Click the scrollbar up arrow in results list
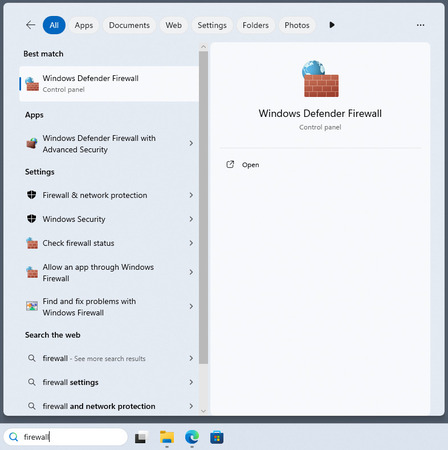The width and height of the screenshot is (448, 450). click(x=203, y=47)
